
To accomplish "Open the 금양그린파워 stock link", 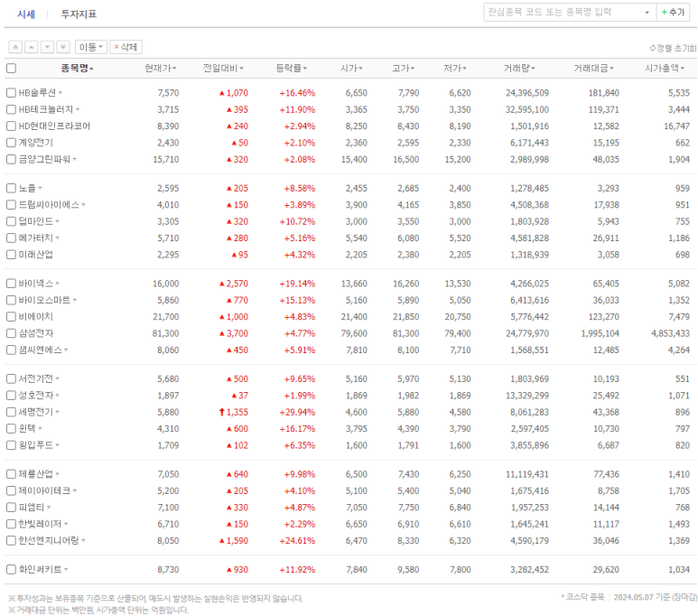I will coord(44,159).
